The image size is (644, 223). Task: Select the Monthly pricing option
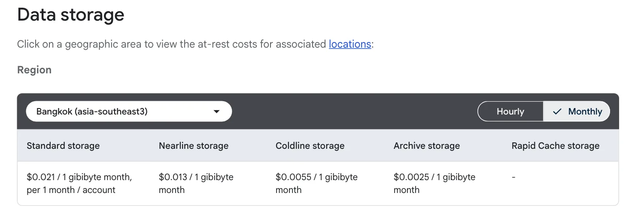(577, 111)
